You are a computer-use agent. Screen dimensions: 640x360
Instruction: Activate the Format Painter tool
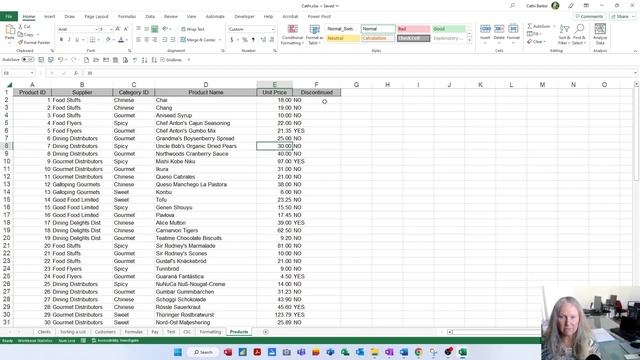click(34, 42)
